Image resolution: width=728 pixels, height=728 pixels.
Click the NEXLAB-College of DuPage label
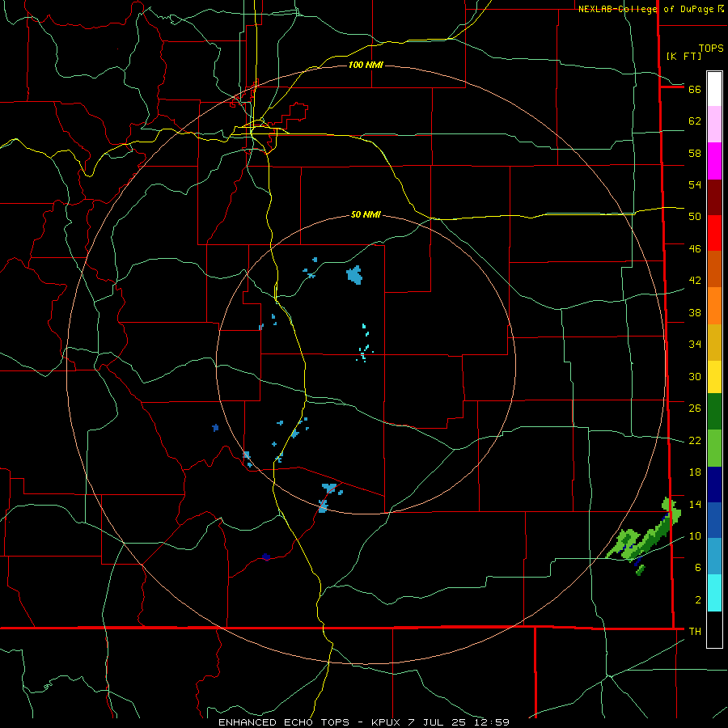click(647, 9)
